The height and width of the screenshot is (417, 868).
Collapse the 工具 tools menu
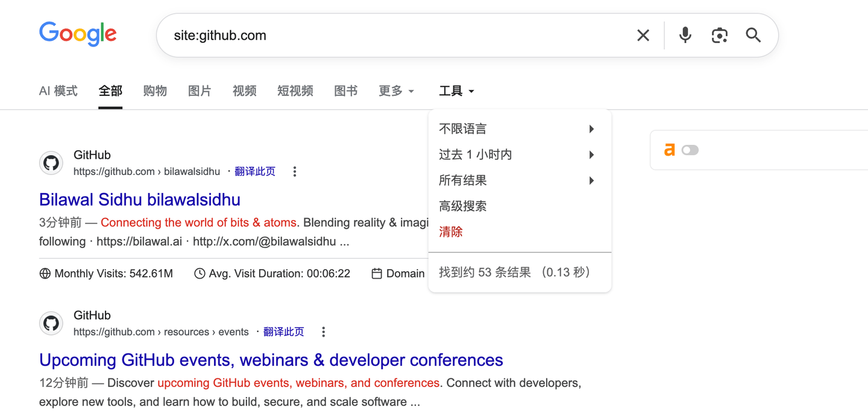point(456,91)
